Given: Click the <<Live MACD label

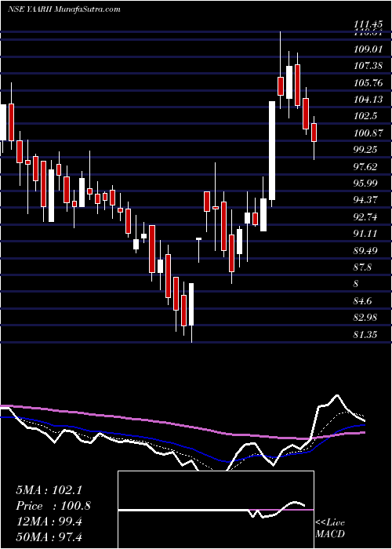Looking at the screenshot, I should coord(330,528).
